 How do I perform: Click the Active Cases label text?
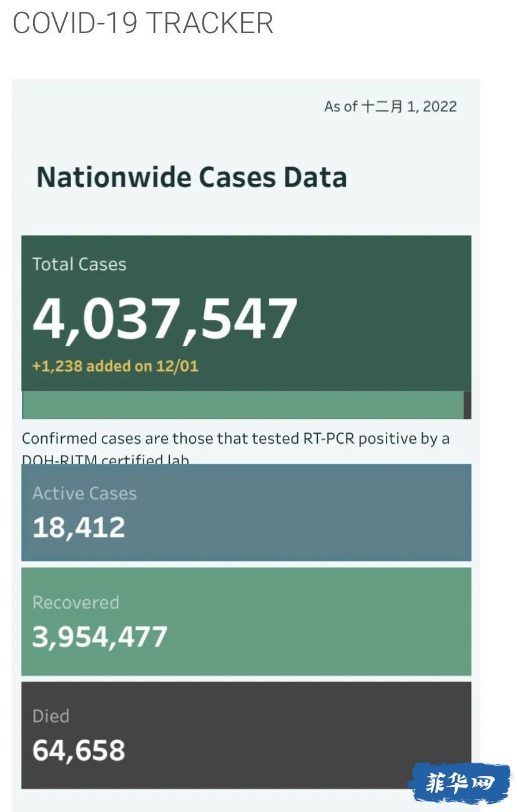84,494
